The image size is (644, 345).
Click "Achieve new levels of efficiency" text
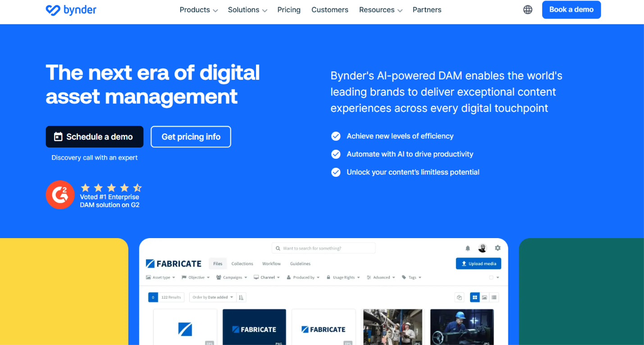pos(400,136)
